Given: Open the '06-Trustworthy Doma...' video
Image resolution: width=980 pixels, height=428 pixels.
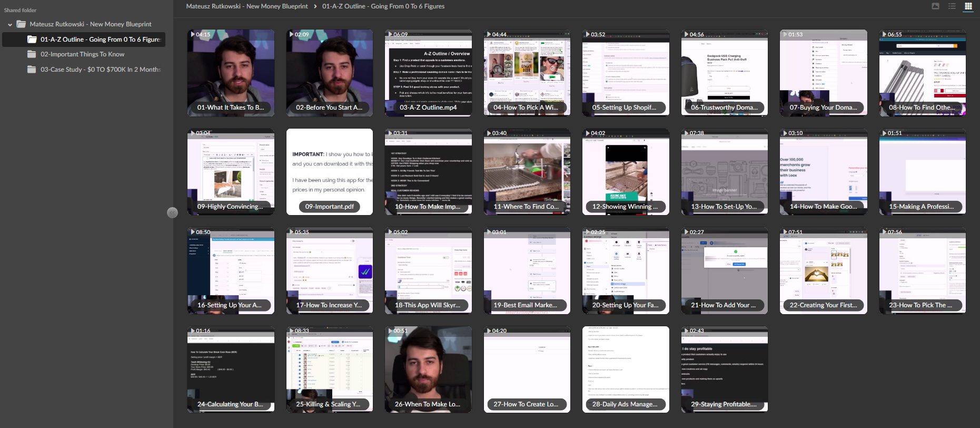Looking at the screenshot, I should [x=725, y=73].
